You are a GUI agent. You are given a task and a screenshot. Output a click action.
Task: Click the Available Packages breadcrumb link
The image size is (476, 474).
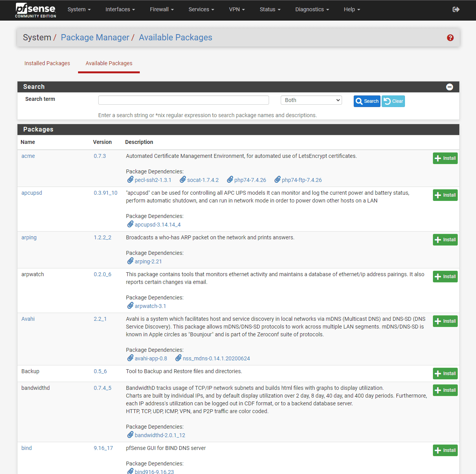175,37
